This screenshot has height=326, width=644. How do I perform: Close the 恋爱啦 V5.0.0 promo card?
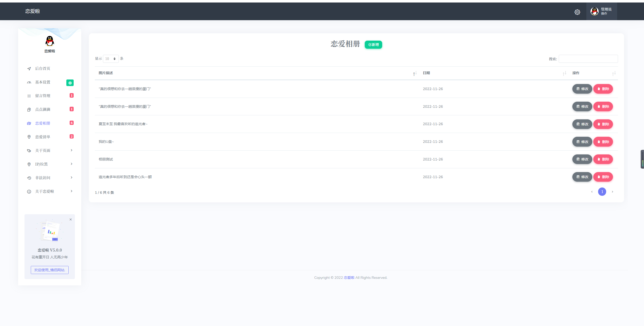coord(71,220)
